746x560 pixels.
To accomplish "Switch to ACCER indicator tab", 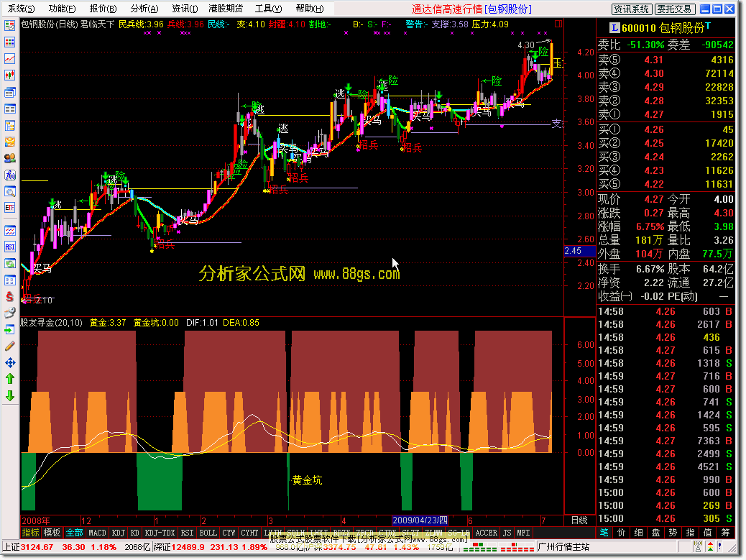I will tap(487, 533).
